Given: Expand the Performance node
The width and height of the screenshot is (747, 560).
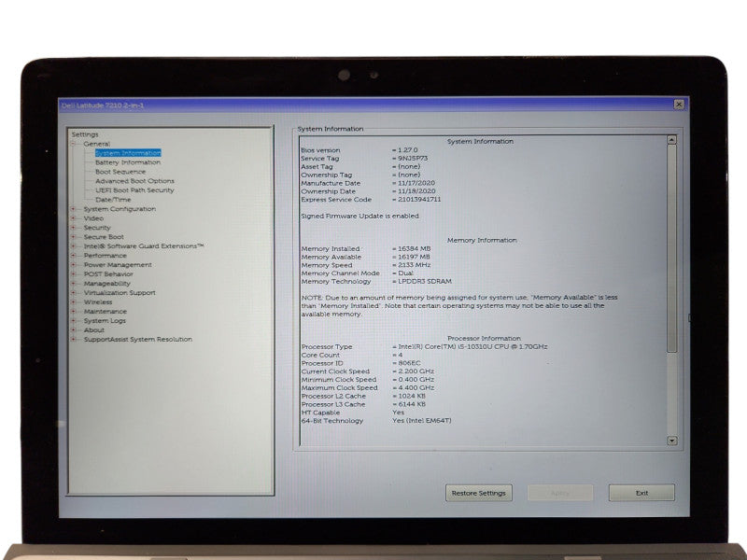Looking at the screenshot, I should click(74, 256).
